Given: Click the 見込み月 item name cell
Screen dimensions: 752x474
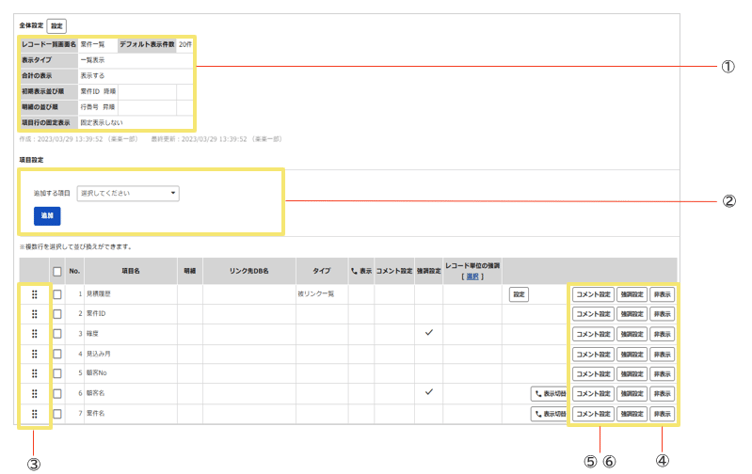Looking at the screenshot, I should [131, 354].
